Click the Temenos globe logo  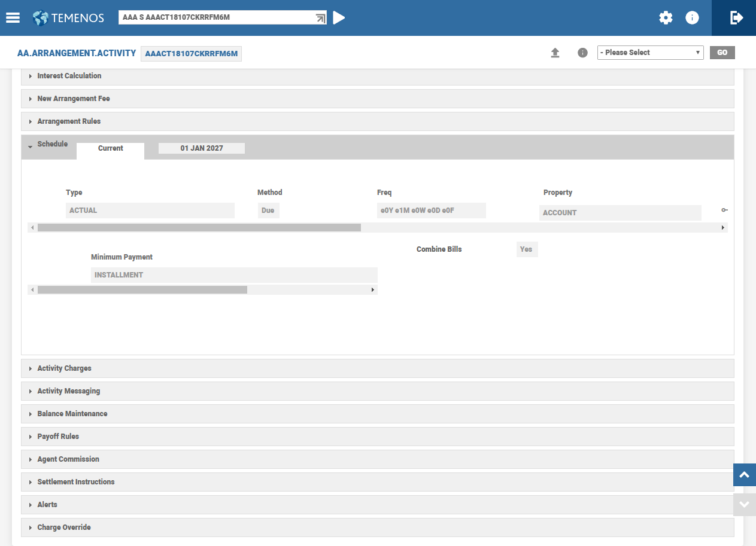(x=41, y=18)
